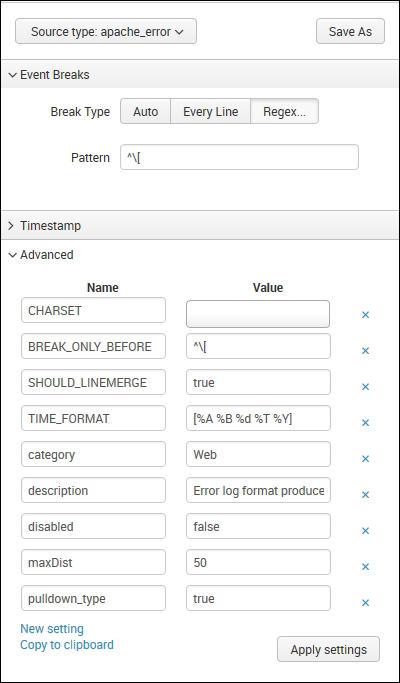Focus the Pattern input field
The width and height of the screenshot is (400, 683).
[x=239, y=157]
